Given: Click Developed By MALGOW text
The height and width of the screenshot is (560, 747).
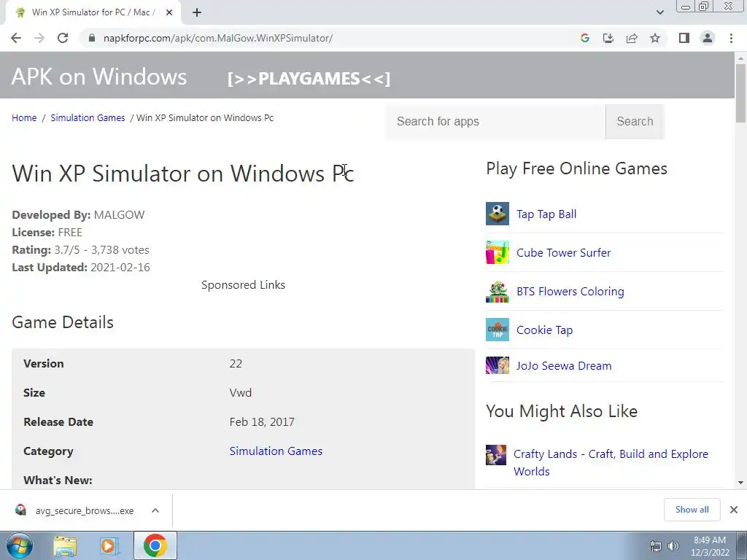Looking at the screenshot, I should (x=78, y=215).
